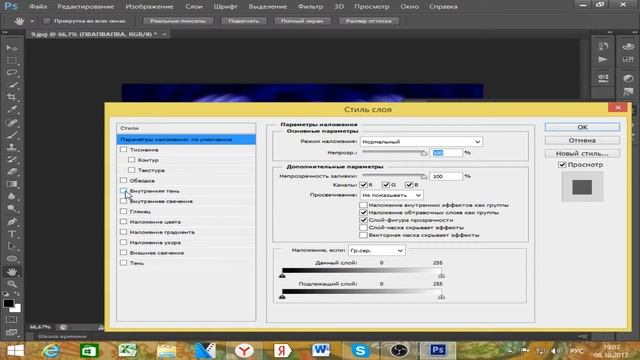Select the Blur tool
The width and height of the screenshot is (640, 360).
(x=11, y=196)
